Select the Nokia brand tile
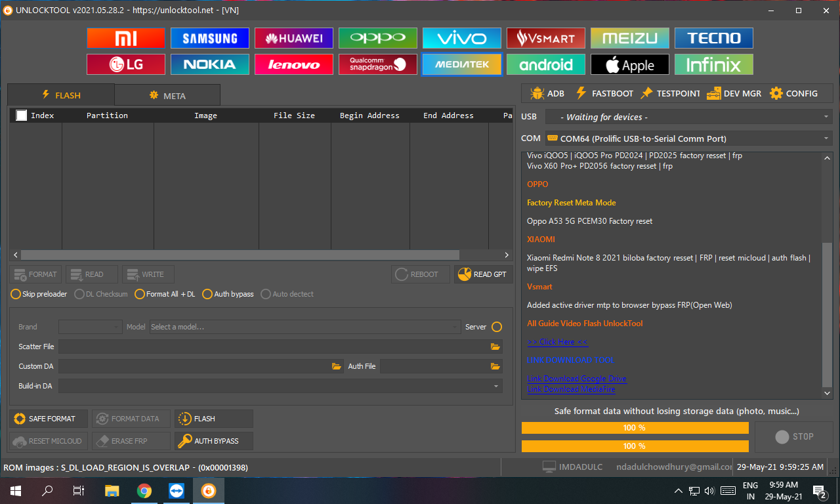 click(210, 64)
